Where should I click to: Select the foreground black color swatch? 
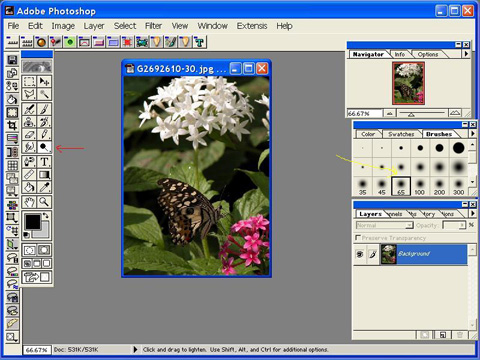(33, 222)
